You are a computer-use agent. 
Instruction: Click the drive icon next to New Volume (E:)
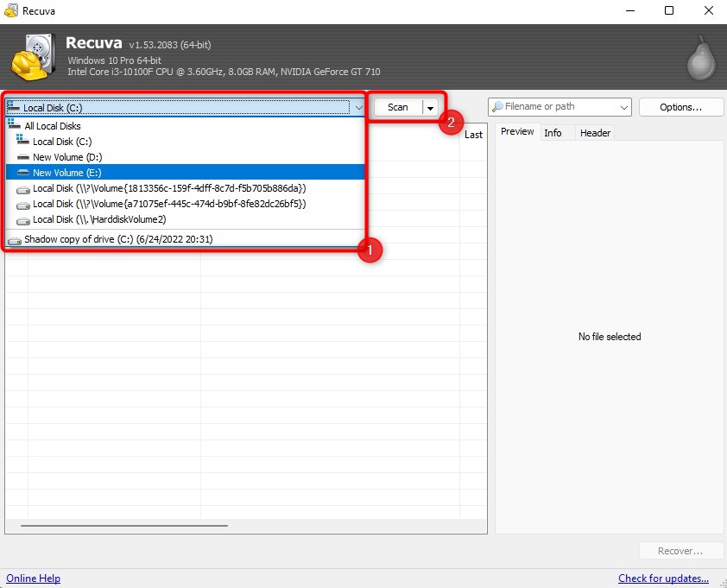click(x=23, y=173)
